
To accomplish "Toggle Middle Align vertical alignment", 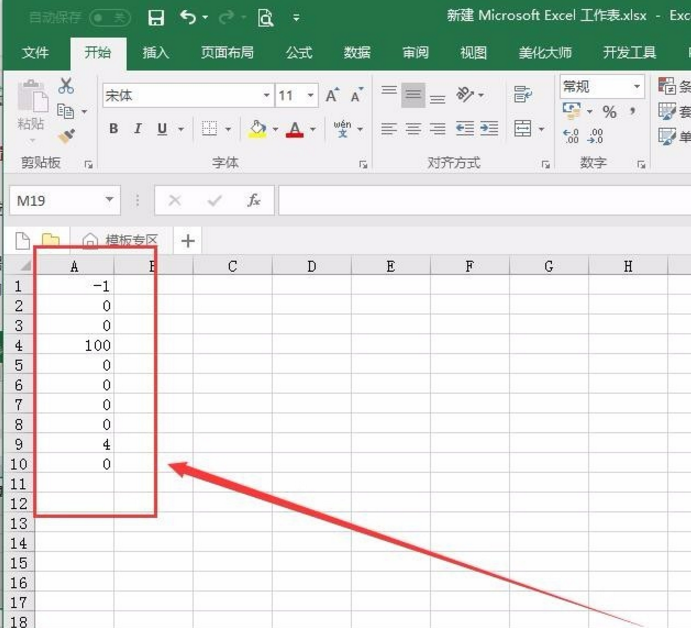I will 413,94.
